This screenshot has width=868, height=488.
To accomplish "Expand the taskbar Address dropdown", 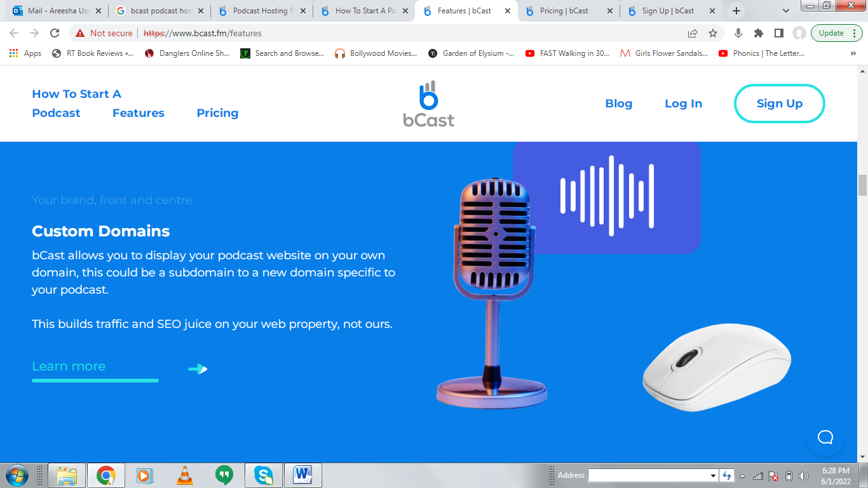I will [714, 475].
